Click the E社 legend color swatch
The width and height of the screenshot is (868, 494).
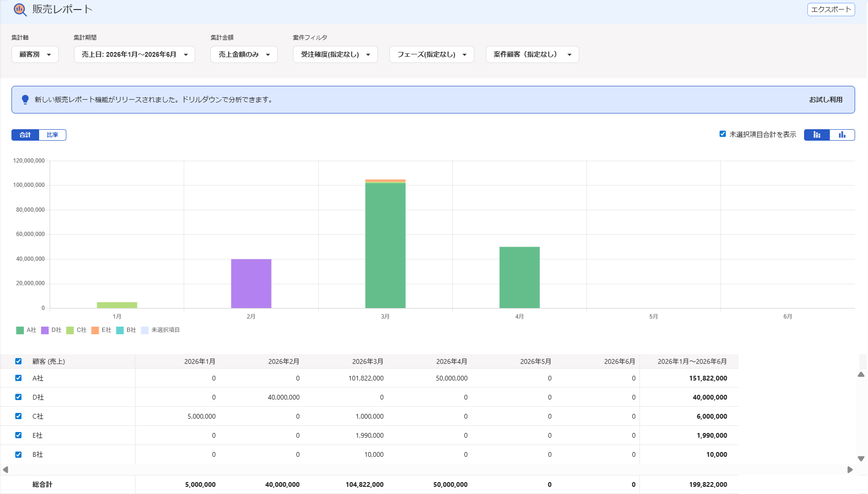(95, 330)
